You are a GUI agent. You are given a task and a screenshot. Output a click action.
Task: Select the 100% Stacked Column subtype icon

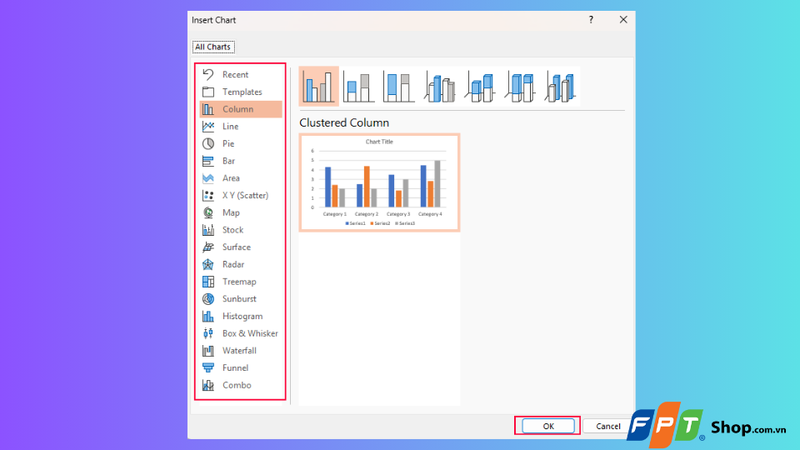(x=398, y=86)
